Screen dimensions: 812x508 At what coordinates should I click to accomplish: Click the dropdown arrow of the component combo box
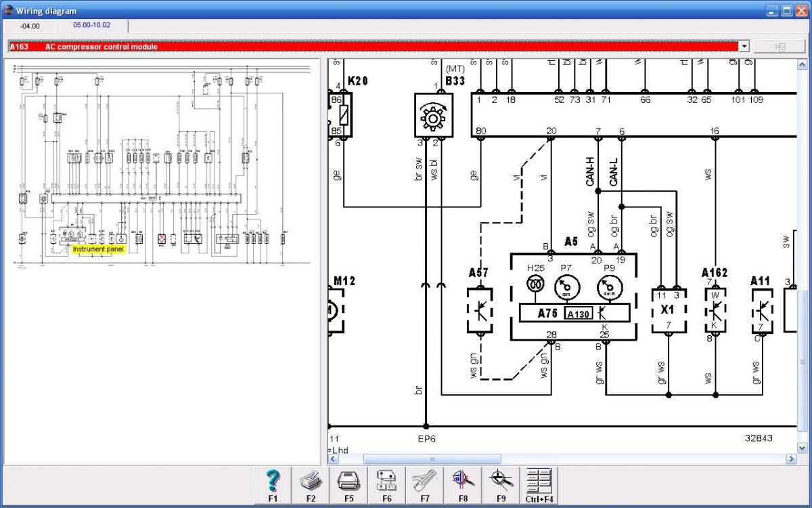pos(744,46)
